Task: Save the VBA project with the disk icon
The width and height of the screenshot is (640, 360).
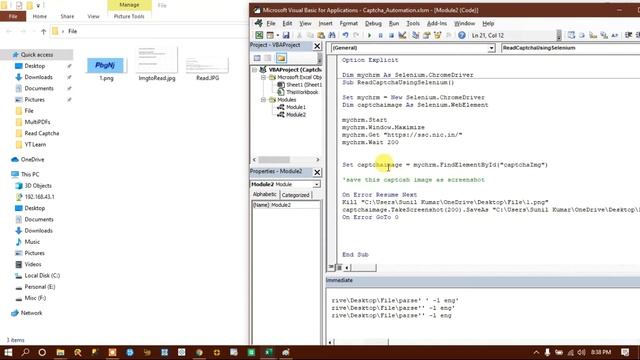Action: [x=286, y=36]
